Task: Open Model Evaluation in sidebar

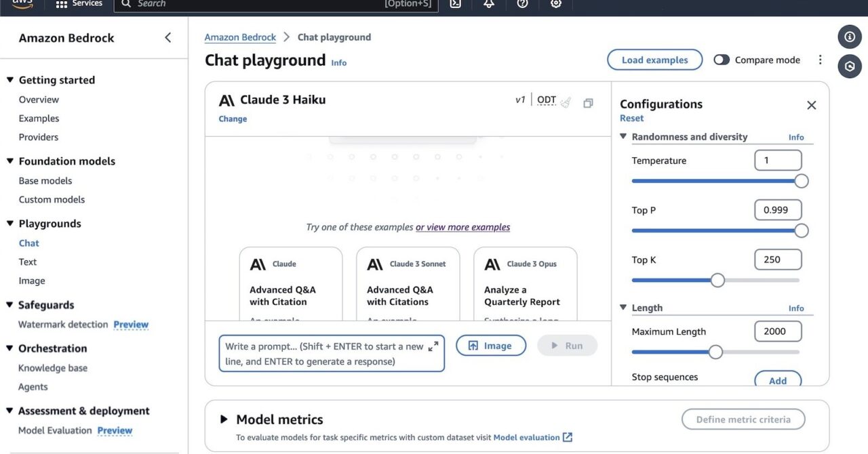Action: point(55,430)
